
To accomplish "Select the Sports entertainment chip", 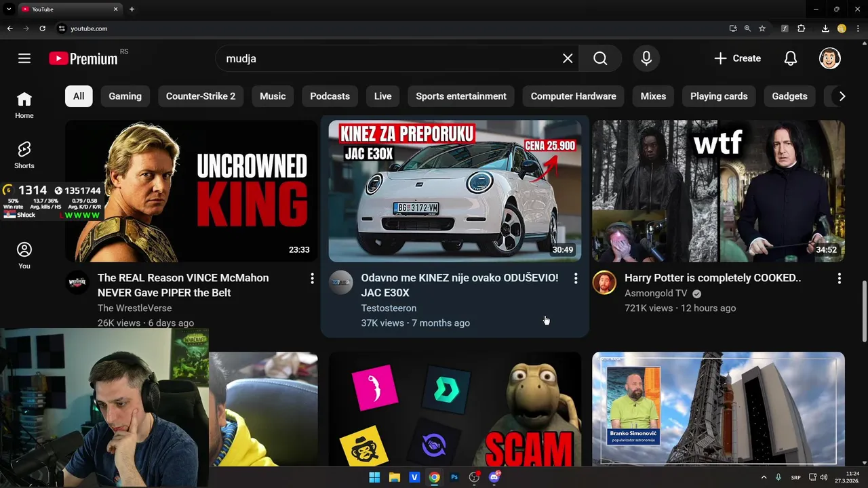I will point(461,96).
